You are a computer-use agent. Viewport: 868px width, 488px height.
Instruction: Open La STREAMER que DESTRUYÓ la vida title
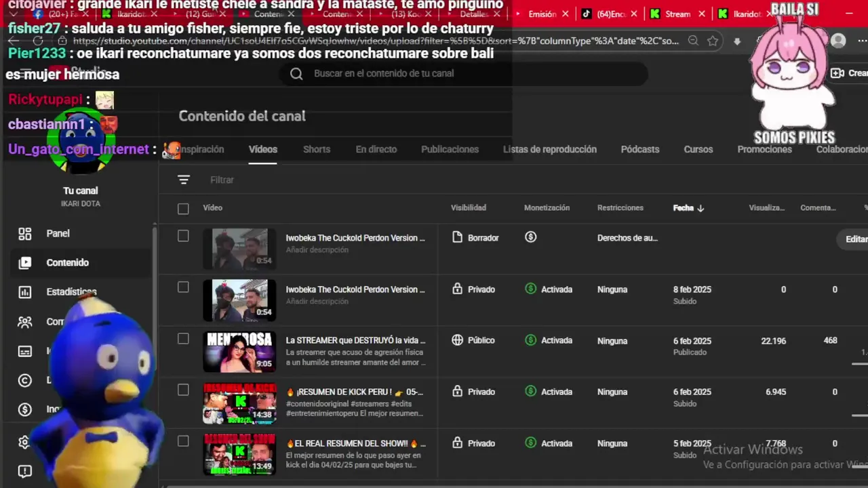point(355,340)
